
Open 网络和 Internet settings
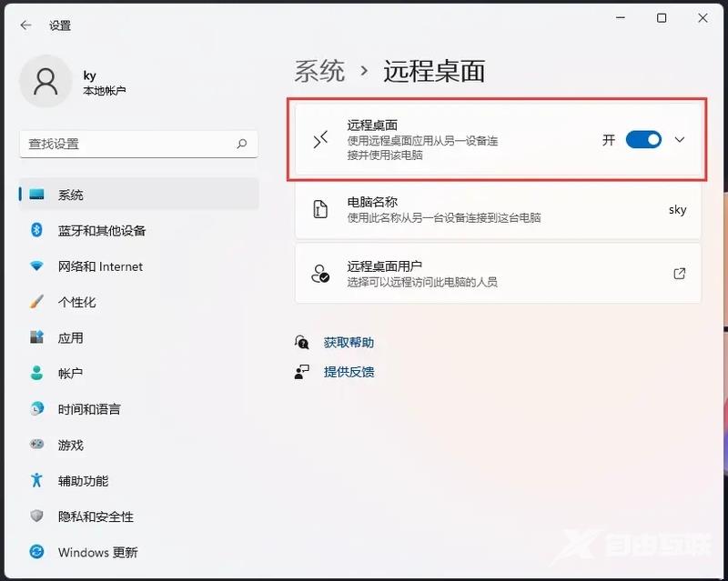[98, 266]
